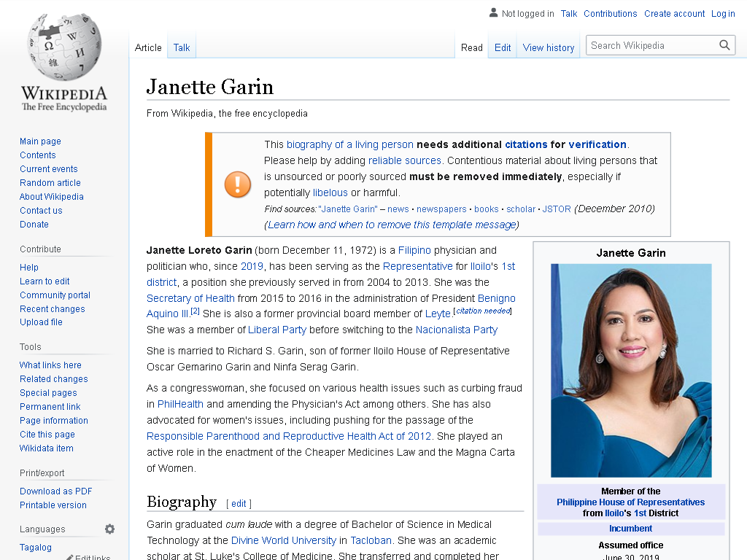Open the PhilHealth article link
The width and height of the screenshot is (747, 560).
coord(180,404)
